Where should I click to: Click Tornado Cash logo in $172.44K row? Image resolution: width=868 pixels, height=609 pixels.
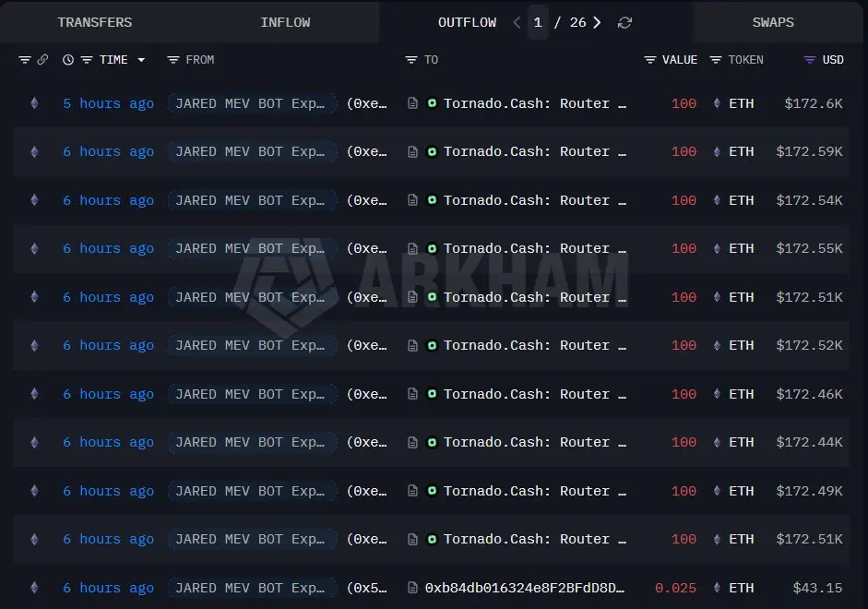tap(432, 442)
